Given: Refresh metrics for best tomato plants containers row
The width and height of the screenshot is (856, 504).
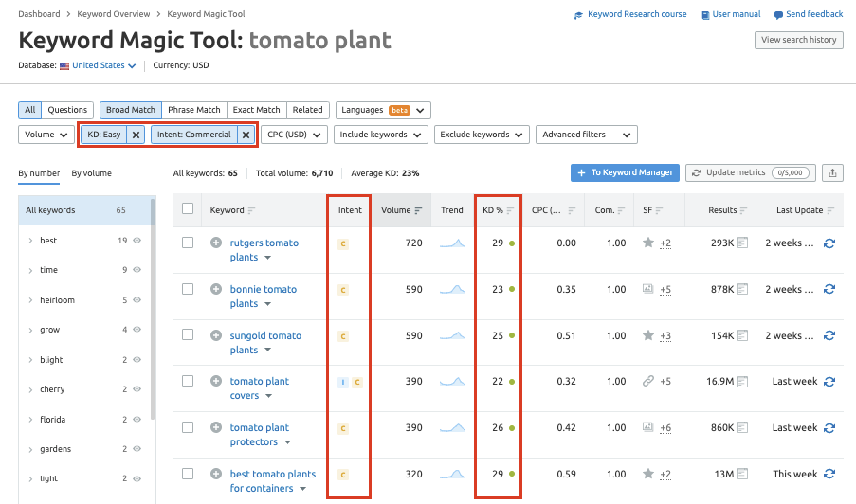Looking at the screenshot, I should click(x=829, y=474).
